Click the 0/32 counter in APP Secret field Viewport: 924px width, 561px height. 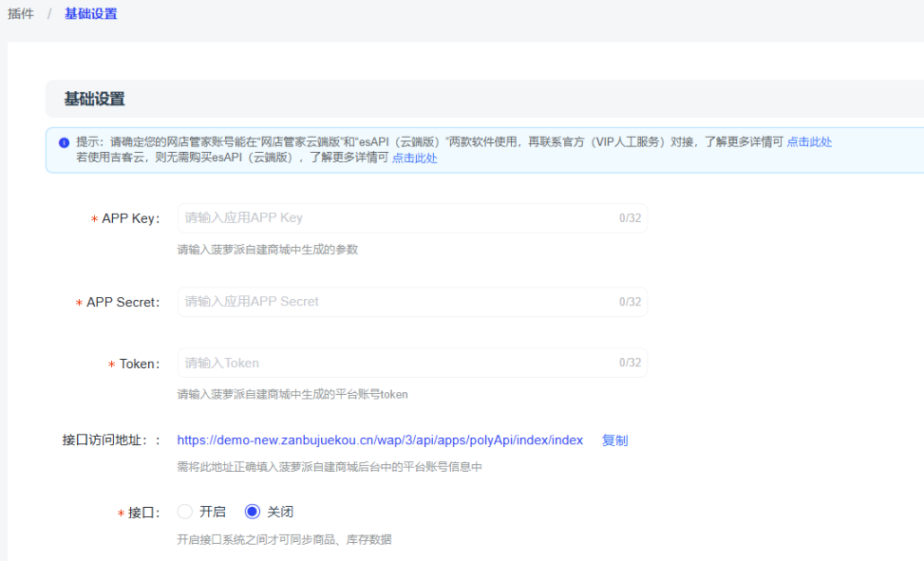[630, 302]
